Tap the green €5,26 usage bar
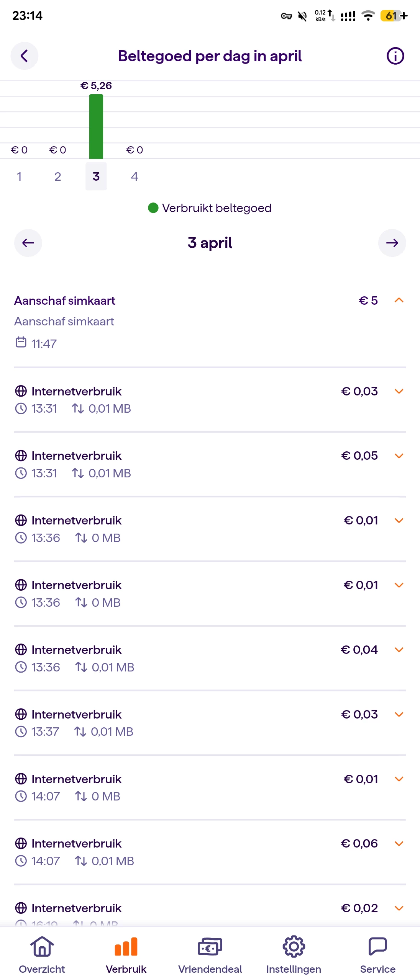The height and width of the screenshot is (980, 420). pyautogui.click(x=96, y=126)
